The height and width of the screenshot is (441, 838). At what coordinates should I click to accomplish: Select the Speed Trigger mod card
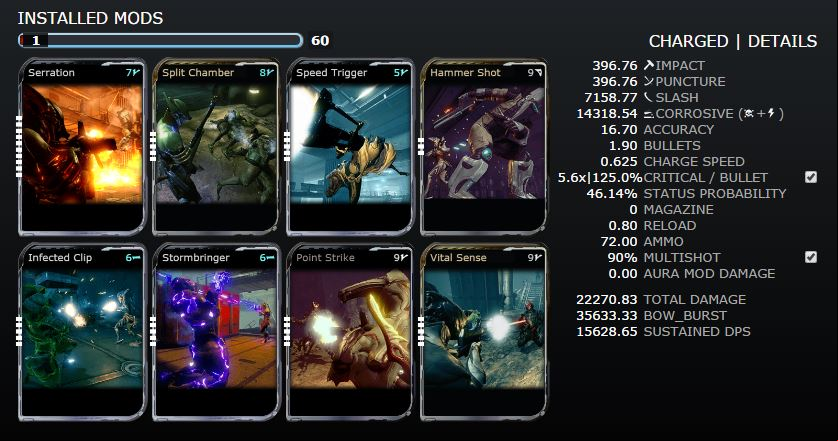coord(350,148)
